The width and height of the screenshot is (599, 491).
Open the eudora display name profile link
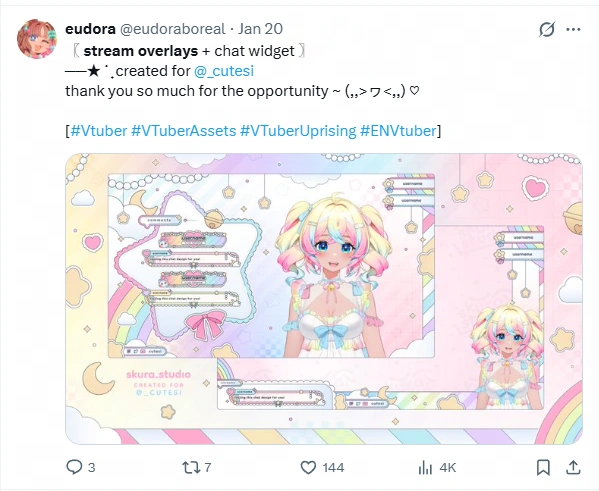[91, 29]
